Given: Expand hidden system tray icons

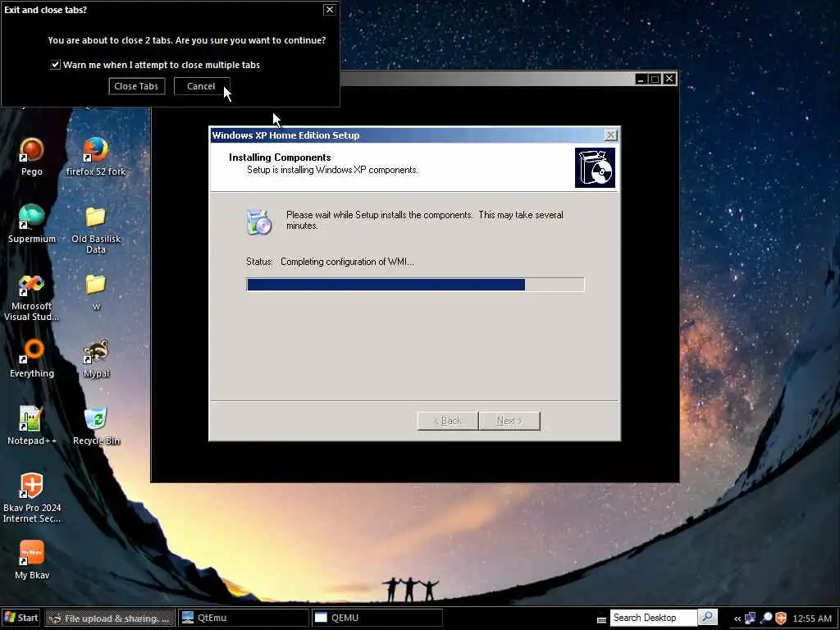Looking at the screenshot, I should pyautogui.click(x=737, y=619).
